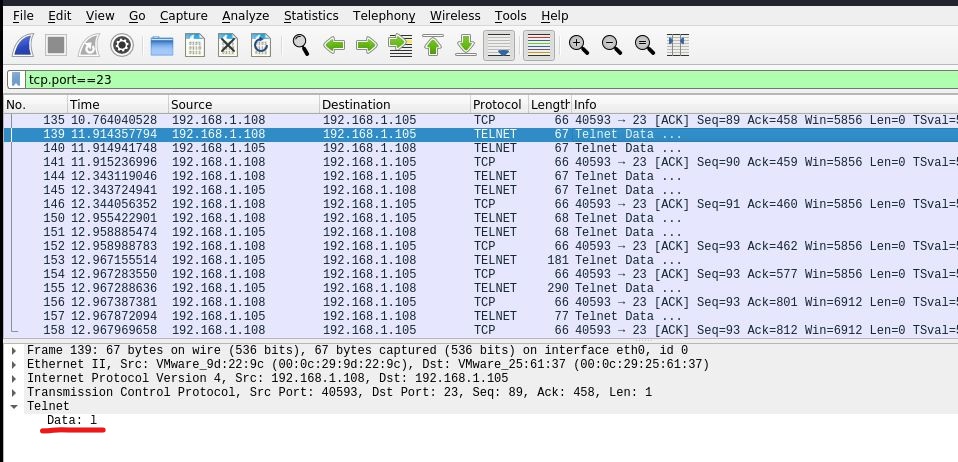Select packet number 140
Image resolution: width=958 pixels, height=462 pixels.
coord(480,148)
